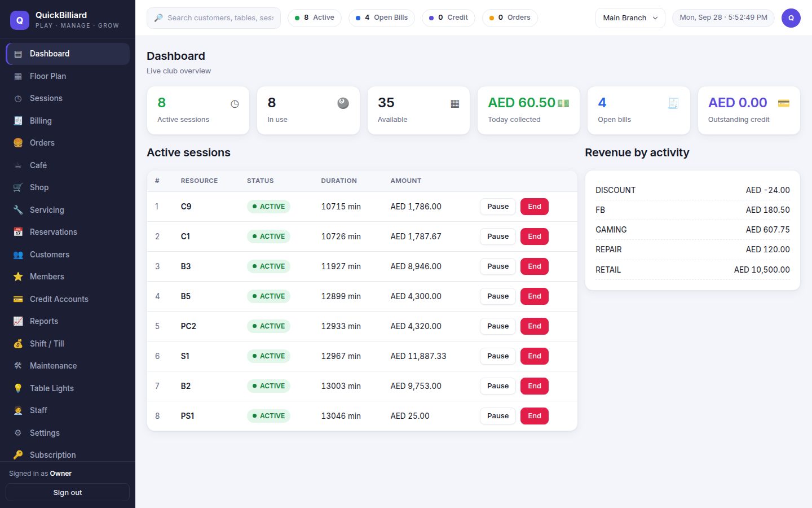The image size is (812, 508).
Task: Click the RESOURCE column header
Action: pyautogui.click(x=199, y=181)
